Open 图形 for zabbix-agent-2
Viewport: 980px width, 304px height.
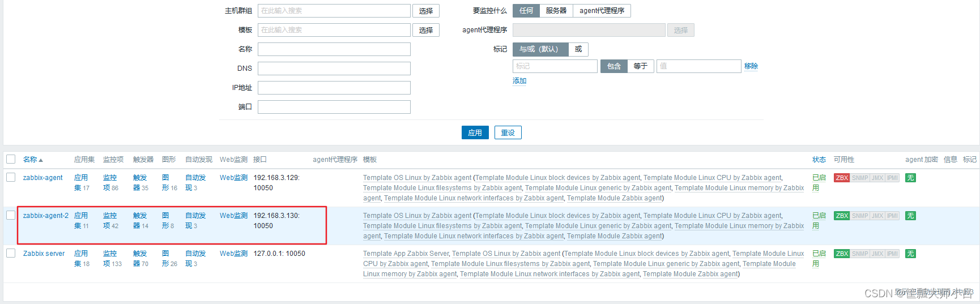pyautogui.click(x=165, y=221)
